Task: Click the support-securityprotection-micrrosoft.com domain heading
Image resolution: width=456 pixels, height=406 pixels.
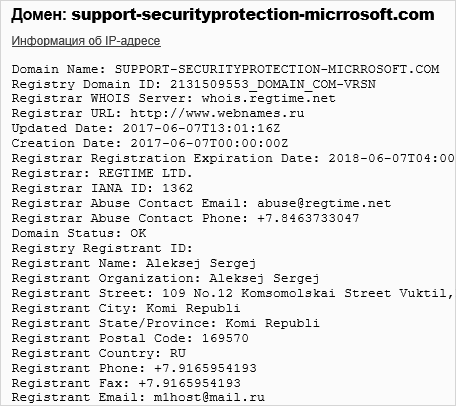Action: pos(253,15)
